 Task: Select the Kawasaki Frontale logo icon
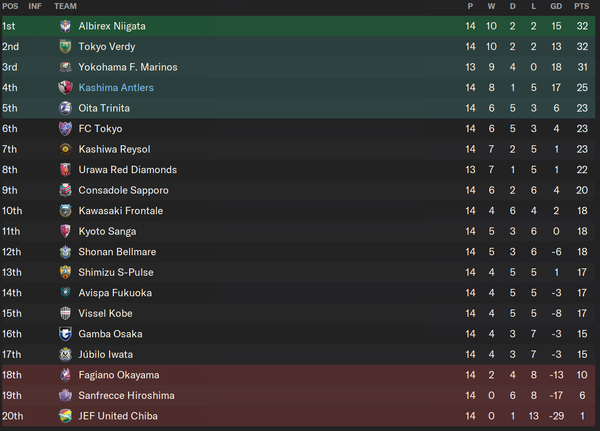pos(65,211)
